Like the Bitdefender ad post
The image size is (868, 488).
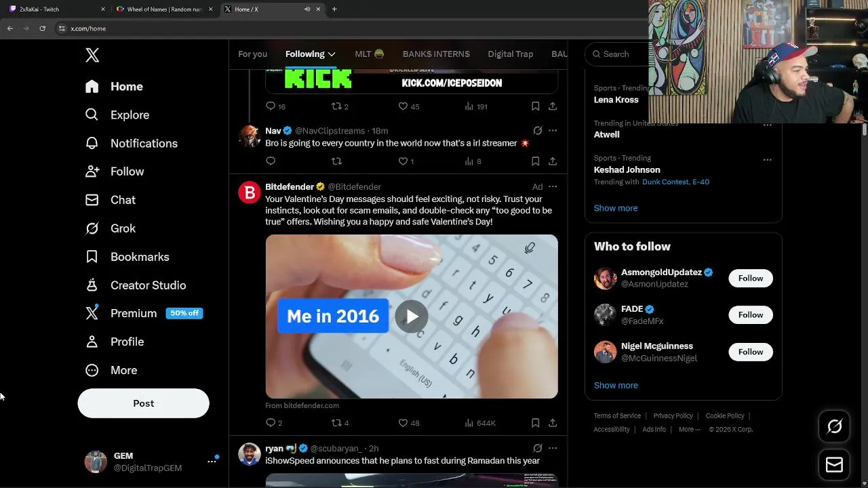pos(408,423)
